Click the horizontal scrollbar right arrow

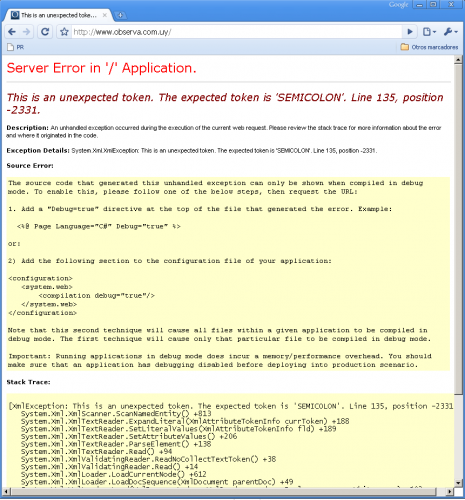coord(449,492)
